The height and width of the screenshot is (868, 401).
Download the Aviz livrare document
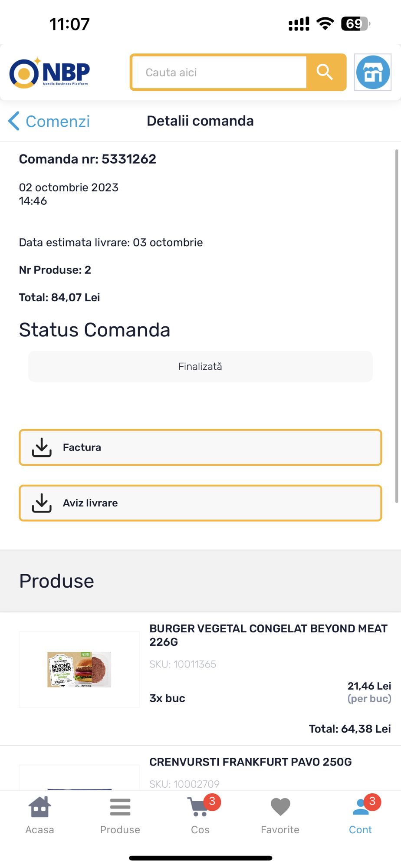tap(200, 503)
